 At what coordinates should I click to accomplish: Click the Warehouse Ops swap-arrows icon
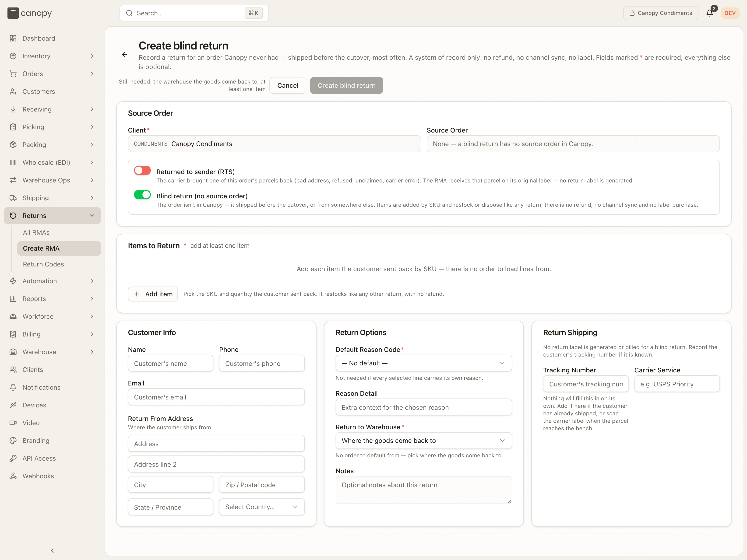click(13, 180)
